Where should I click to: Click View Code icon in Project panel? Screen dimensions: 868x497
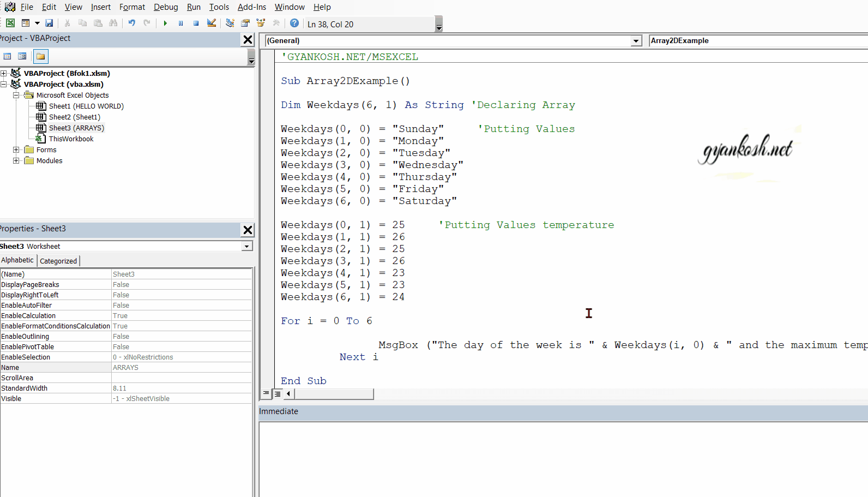pyautogui.click(x=7, y=56)
